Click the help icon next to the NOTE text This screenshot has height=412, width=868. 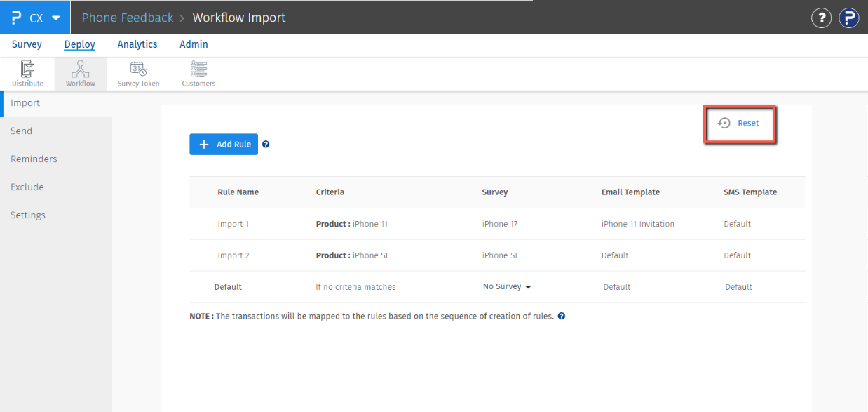[x=562, y=316]
